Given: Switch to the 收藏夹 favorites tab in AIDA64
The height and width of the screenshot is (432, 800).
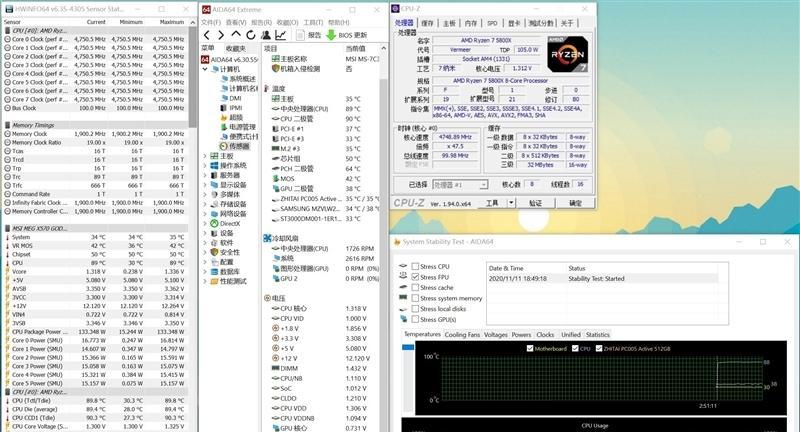Looking at the screenshot, I should point(236,48).
